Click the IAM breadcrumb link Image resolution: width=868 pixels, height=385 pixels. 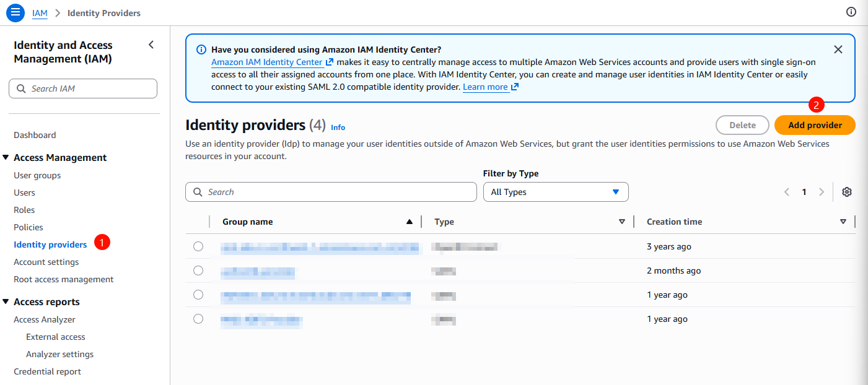(40, 12)
